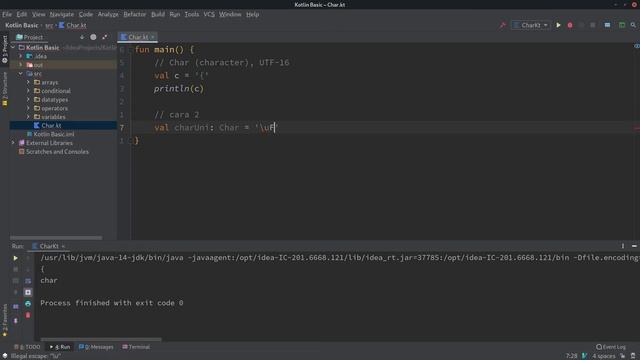The image size is (640, 360).
Task: Click the 'Process finished with exit code 0' output
Action: (112, 303)
